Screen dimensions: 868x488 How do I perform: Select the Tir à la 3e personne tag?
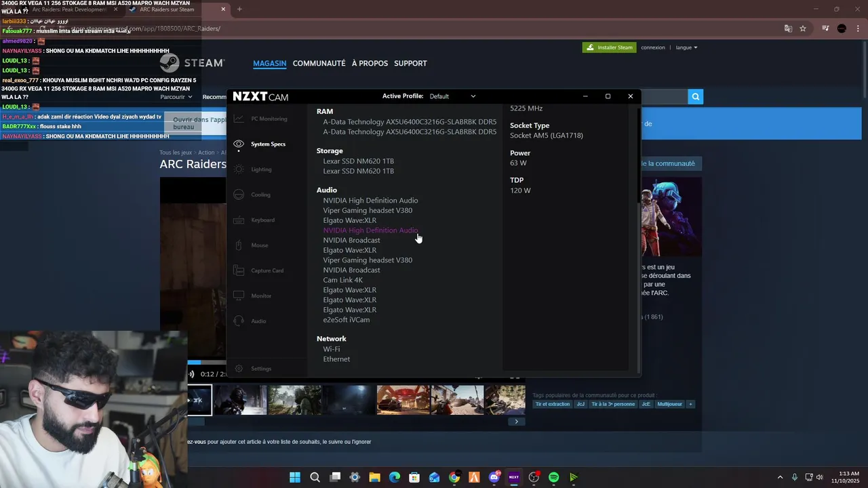point(613,405)
